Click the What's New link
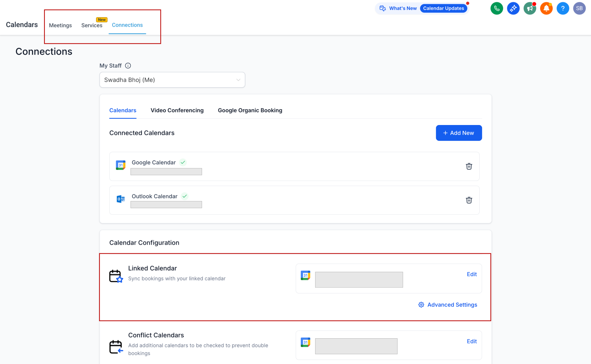Image resolution: width=591 pixels, height=364 pixels. click(403, 8)
